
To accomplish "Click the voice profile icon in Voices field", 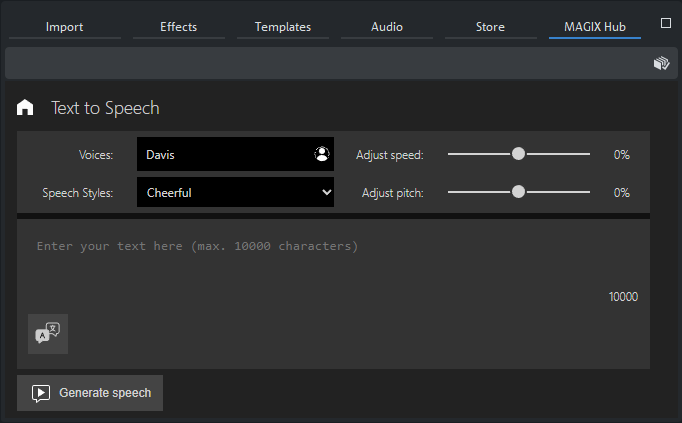I will click(x=321, y=155).
